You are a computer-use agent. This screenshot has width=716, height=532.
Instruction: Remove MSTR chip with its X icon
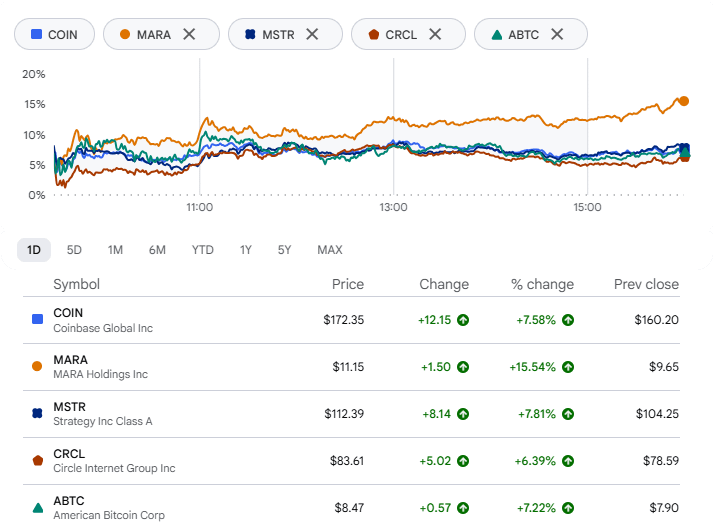point(312,34)
